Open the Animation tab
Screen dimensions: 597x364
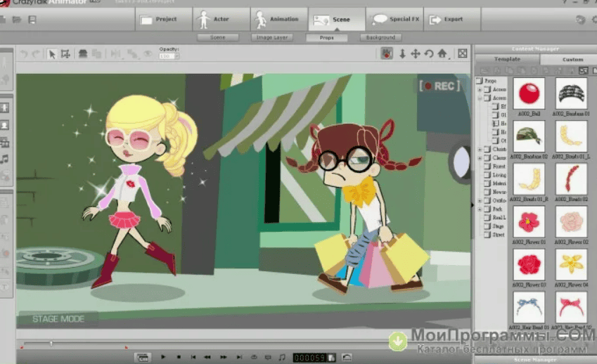(x=278, y=19)
